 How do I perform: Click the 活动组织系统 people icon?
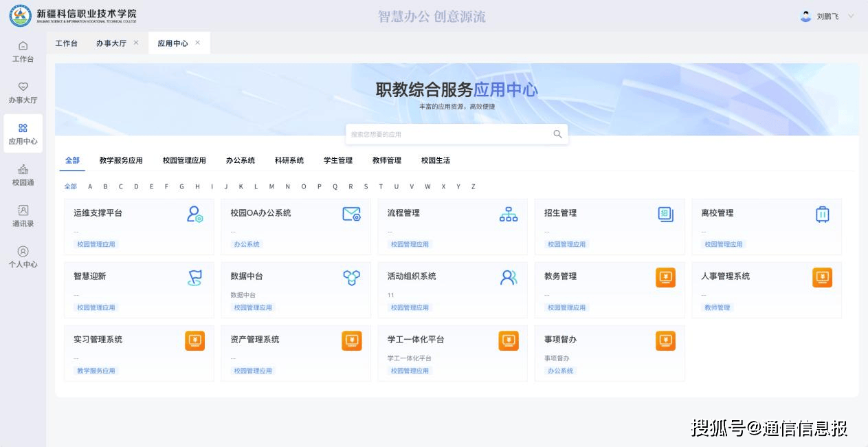[x=509, y=277]
